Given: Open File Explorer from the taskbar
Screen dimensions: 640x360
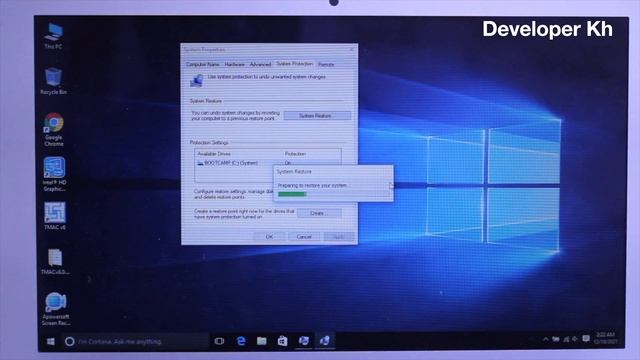Looking at the screenshot, I should [x=262, y=341].
